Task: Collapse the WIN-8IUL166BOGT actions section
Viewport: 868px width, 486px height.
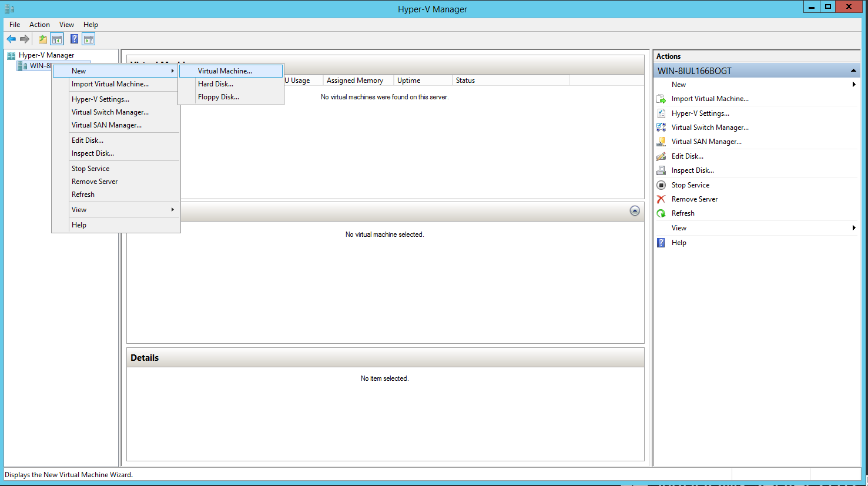Action: coord(853,71)
